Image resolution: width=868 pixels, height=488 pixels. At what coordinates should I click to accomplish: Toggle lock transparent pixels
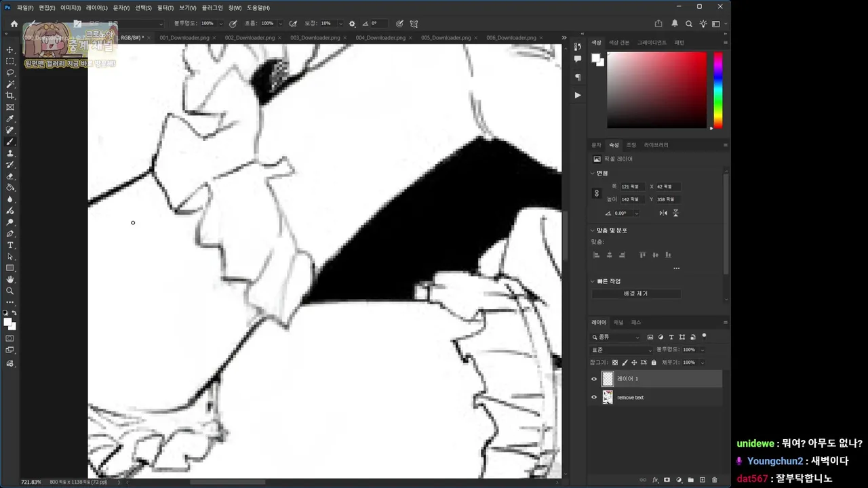615,363
